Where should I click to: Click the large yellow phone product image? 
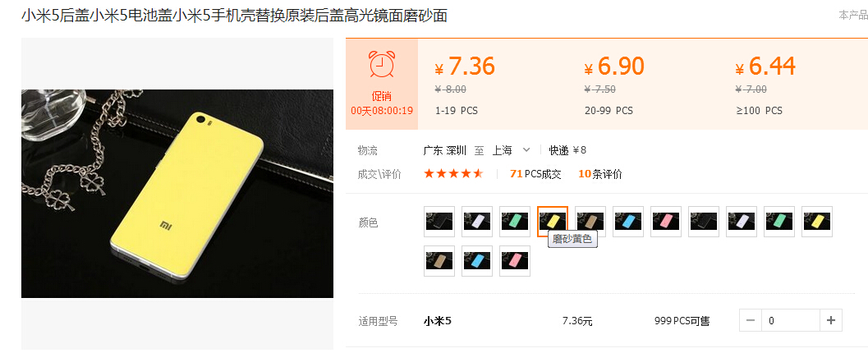tap(177, 194)
